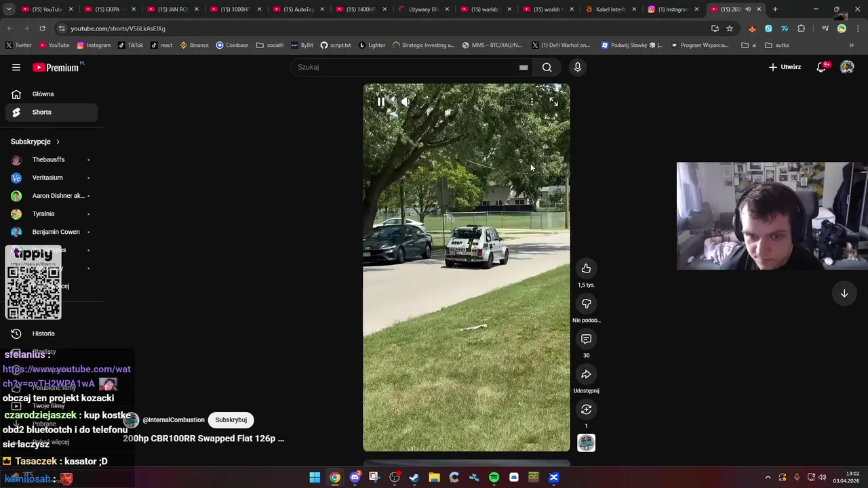Image resolution: width=868 pixels, height=488 pixels.
Task: Open Discord from the taskbar
Action: pos(355,478)
